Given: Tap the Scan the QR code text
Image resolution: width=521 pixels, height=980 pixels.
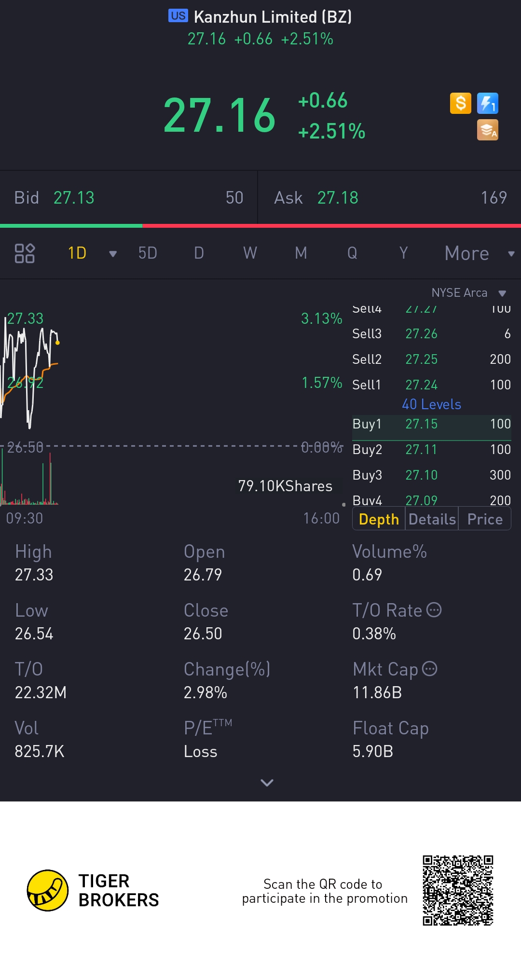Looking at the screenshot, I should [x=325, y=891].
